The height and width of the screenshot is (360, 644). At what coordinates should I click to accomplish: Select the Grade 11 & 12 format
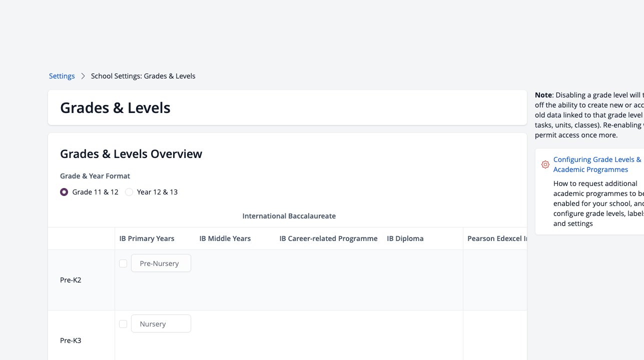click(64, 192)
